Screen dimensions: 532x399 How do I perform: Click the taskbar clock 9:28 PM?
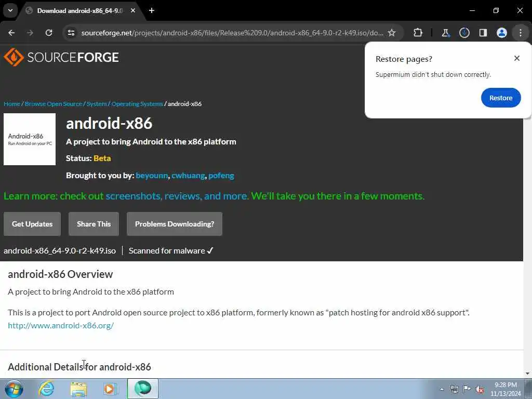506,385
